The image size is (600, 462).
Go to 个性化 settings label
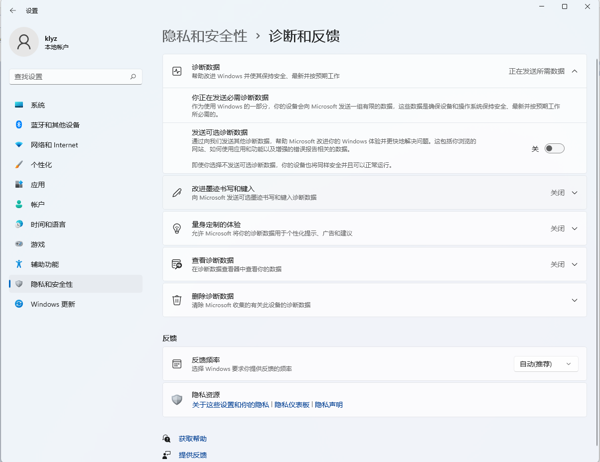41,165
